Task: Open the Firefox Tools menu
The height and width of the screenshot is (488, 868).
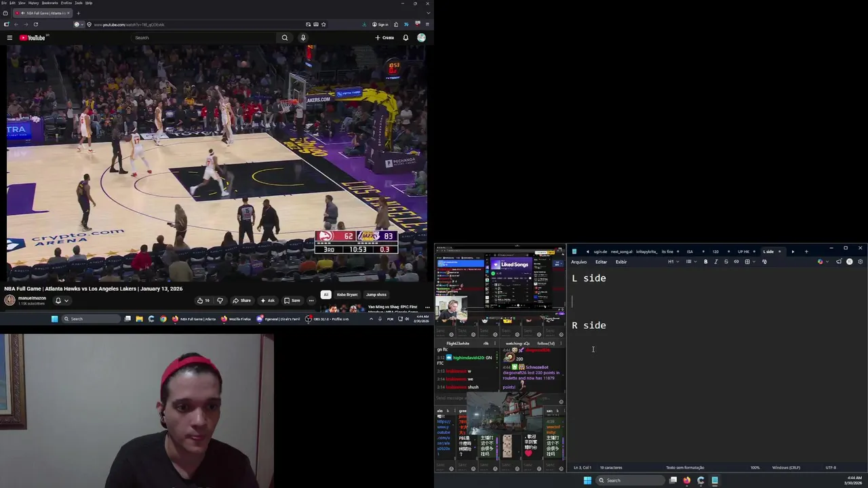Action: pyautogui.click(x=79, y=3)
